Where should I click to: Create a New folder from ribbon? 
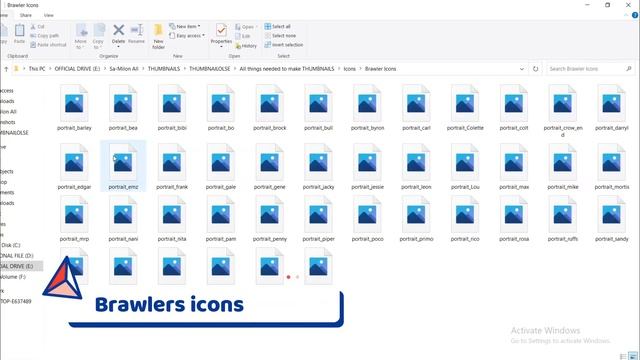(158, 36)
